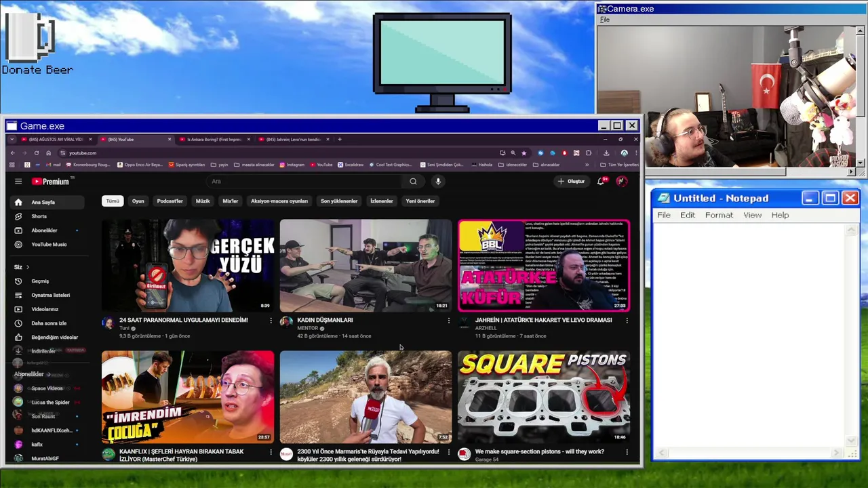868x488 pixels.
Task: Click the MENTOR channel name link
Action: point(308,328)
